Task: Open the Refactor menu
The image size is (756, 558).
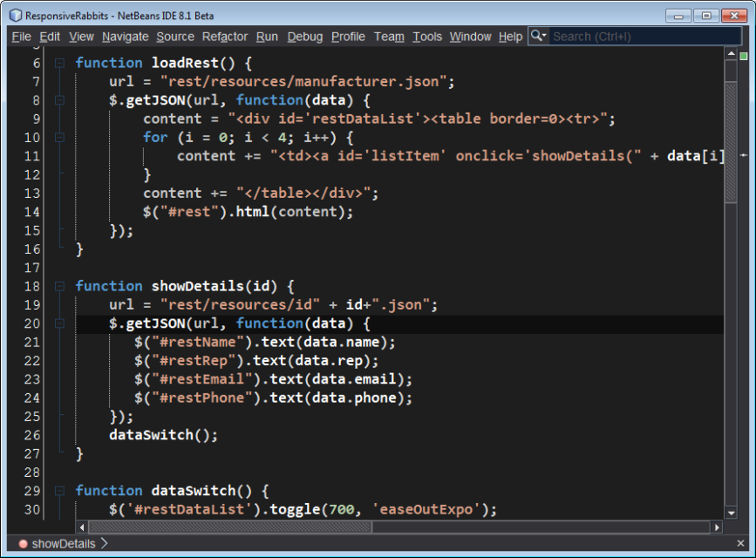Action: 225,37
